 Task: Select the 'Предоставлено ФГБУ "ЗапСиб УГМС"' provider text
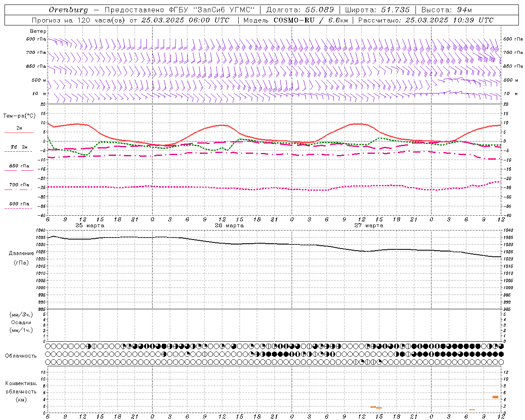point(180,10)
